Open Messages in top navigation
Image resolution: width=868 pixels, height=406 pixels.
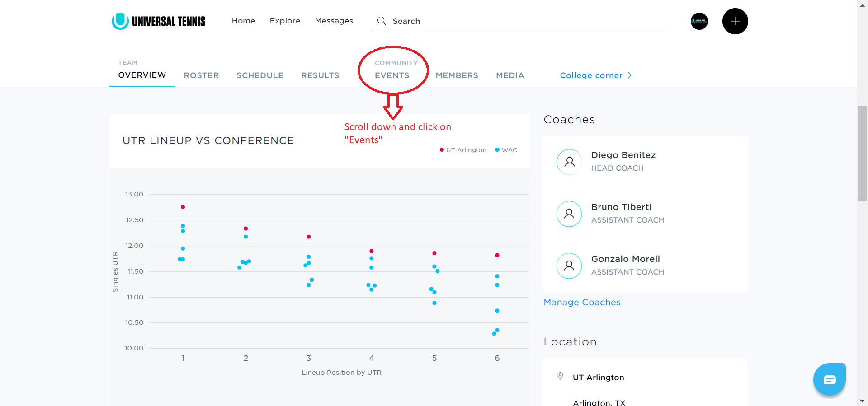pyautogui.click(x=334, y=21)
